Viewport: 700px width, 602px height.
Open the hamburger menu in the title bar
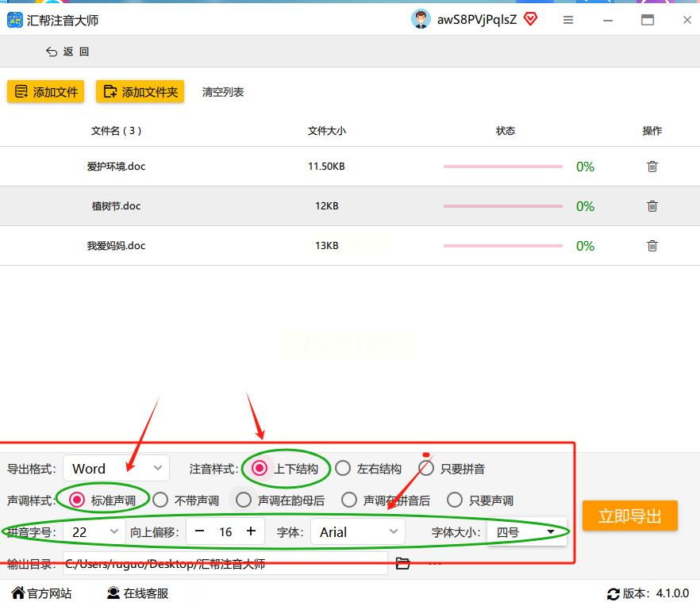[x=568, y=20]
